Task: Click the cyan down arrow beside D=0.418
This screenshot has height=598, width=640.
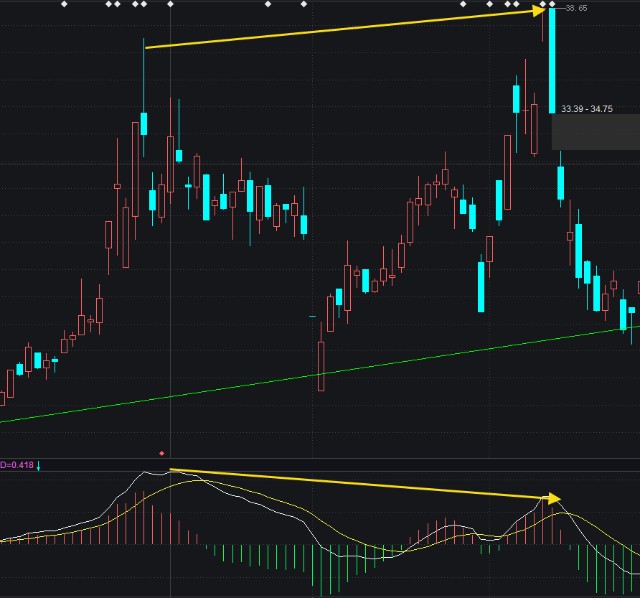Action: (38, 465)
